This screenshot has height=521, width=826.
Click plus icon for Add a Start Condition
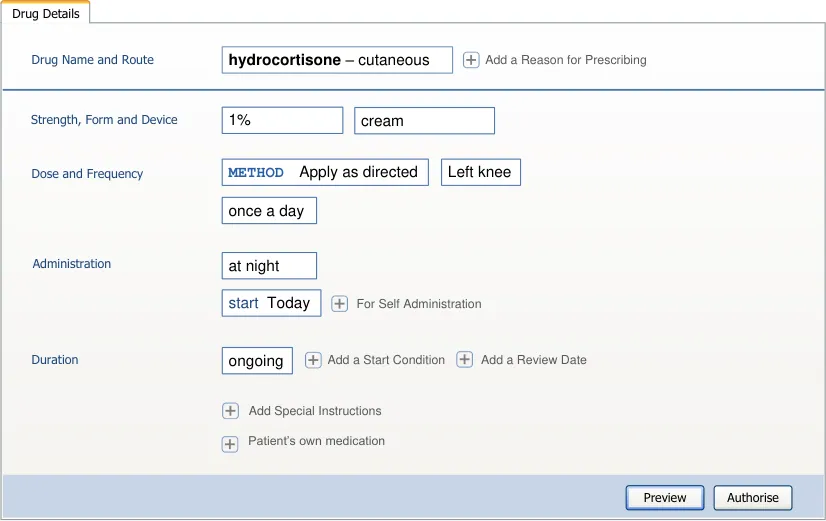313,360
